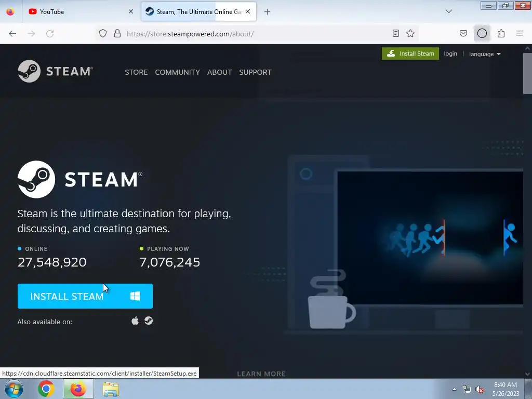Switch to the YouTube tab
This screenshot has height=399, width=532.
tap(79, 11)
